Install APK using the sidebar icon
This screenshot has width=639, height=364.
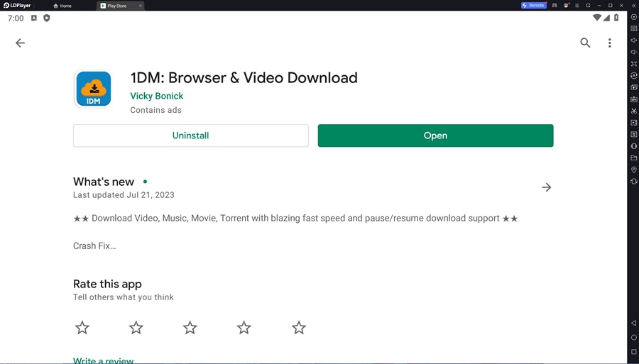click(634, 99)
